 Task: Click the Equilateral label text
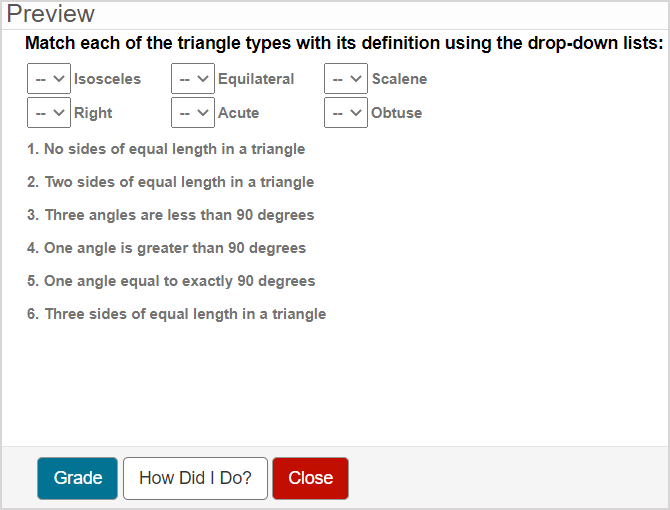256,79
